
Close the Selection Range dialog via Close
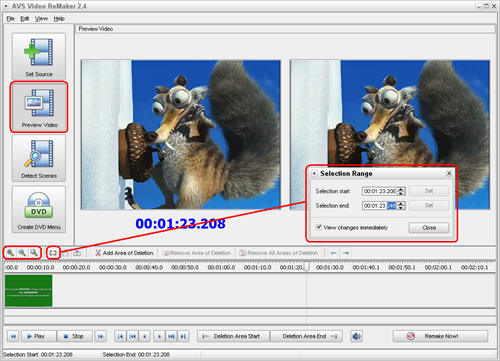pos(429,228)
